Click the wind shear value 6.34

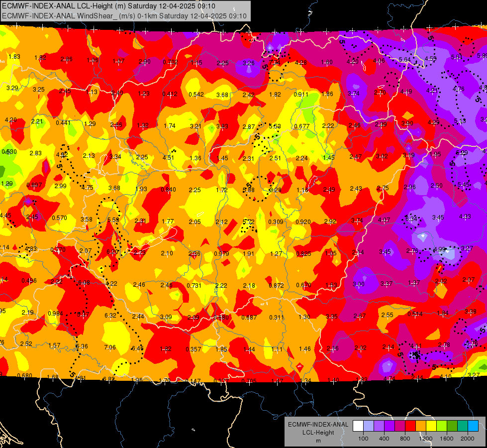(x=411, y=219)
